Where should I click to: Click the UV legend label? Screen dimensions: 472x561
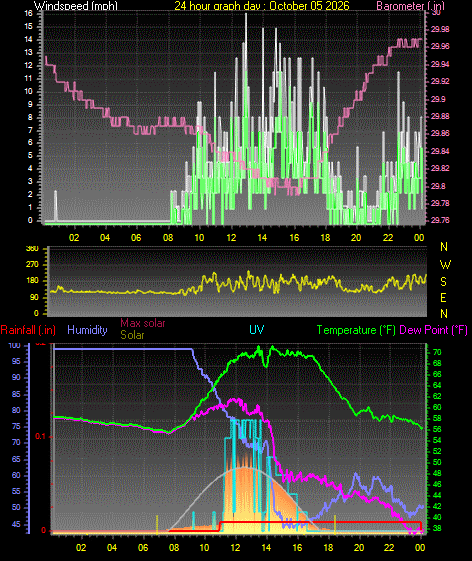[257, 330]
